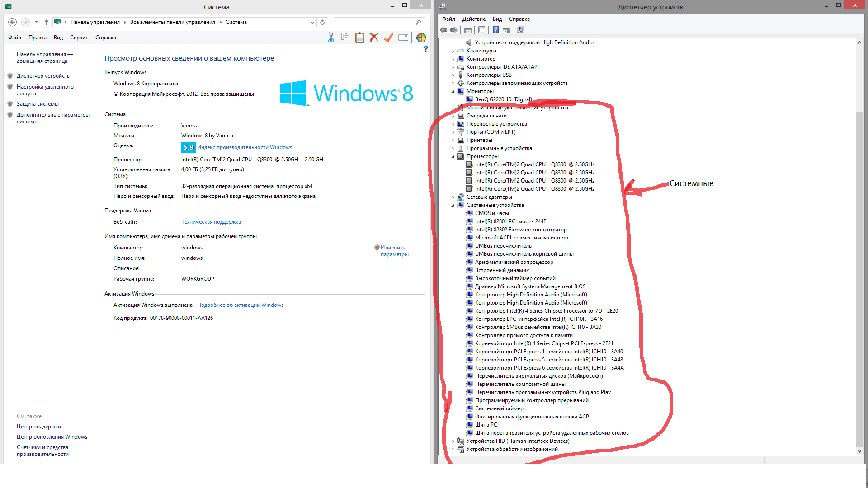This screenshot has width=868, height=488.
Task: Expand the Сетевые адаптеры node
Action: point(453,197)
